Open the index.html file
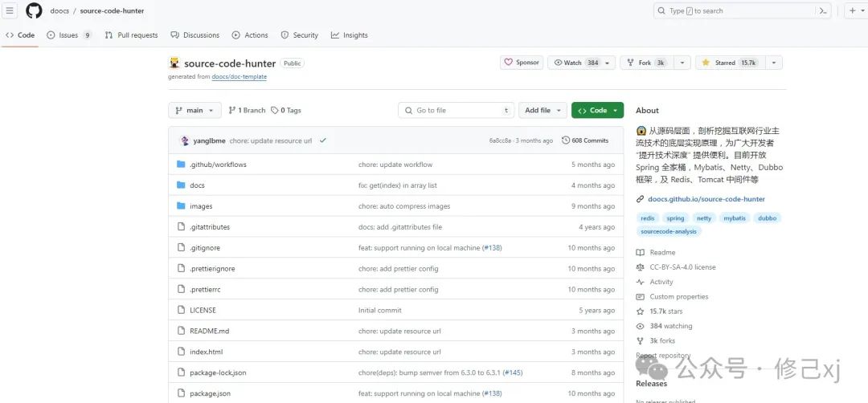Image resolution: width=868 pixels, height=403 pixels. [206, 352]
